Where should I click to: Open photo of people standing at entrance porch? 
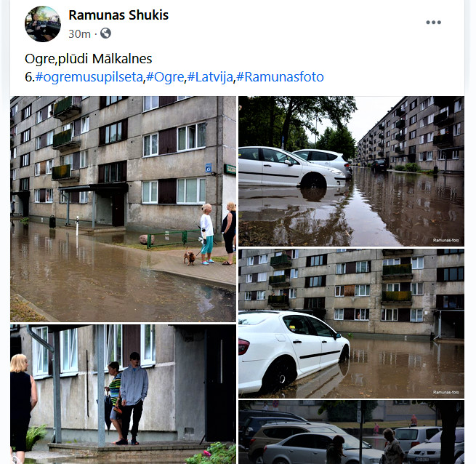click(123, 394)
